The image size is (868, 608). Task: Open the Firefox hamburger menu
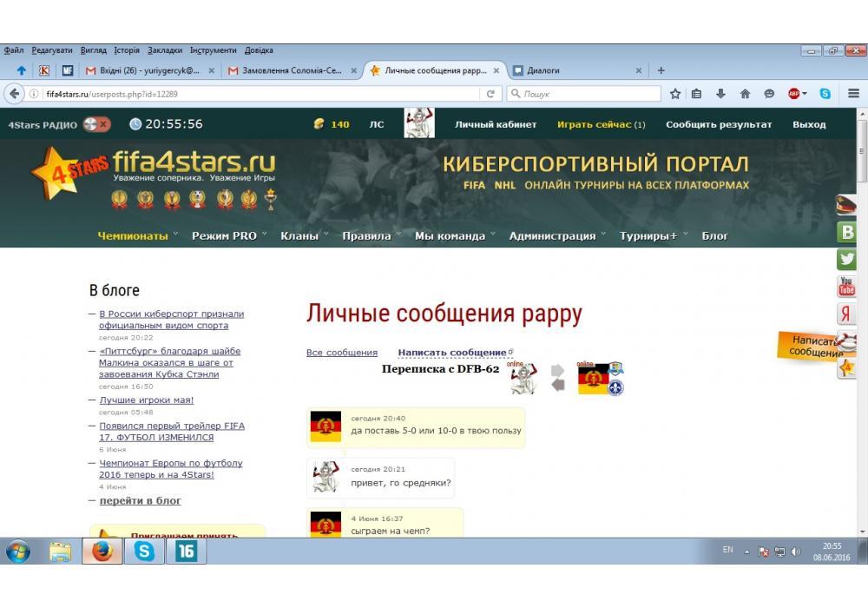click(853, 94)
